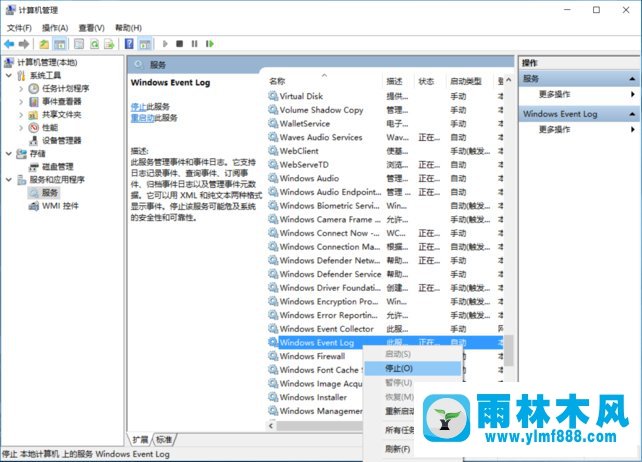The height and width of the screenshot is (462, 642).
Task: Select the Volume Shadow Copy service
Action: [x=385, y=110]
